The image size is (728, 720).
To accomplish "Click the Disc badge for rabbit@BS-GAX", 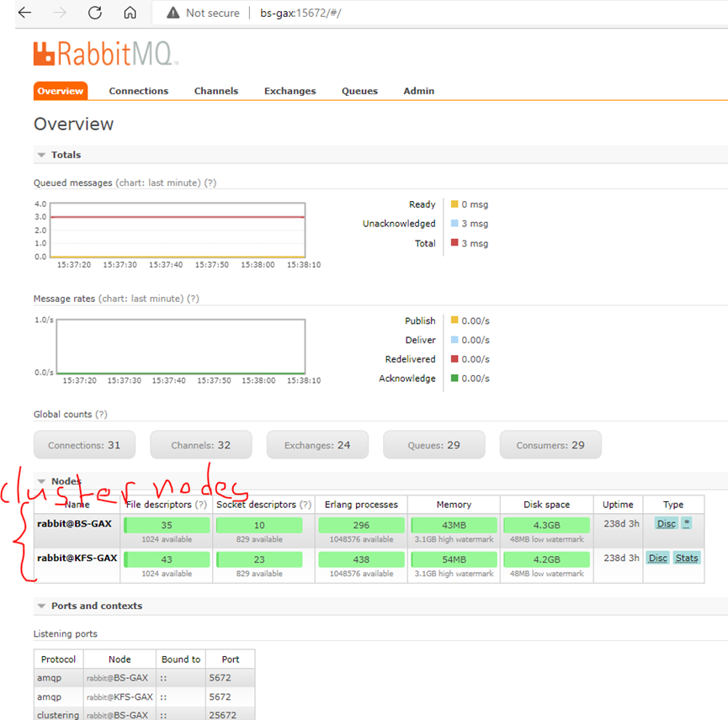I will (x=666, y=523).
